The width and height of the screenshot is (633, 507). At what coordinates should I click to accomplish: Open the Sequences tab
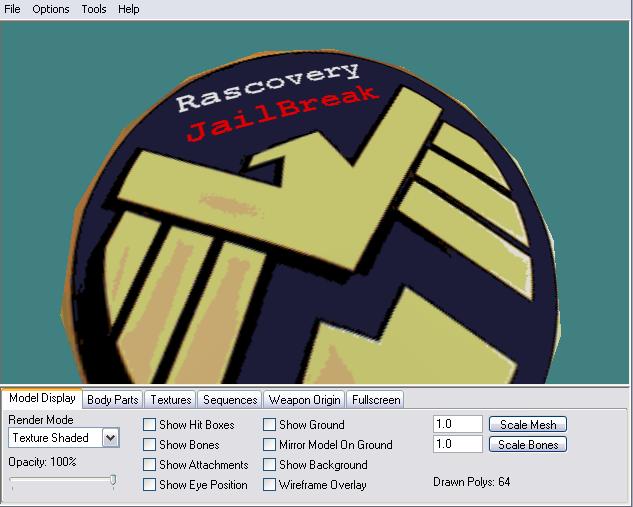pyautogui.click(x=230, y=400)
